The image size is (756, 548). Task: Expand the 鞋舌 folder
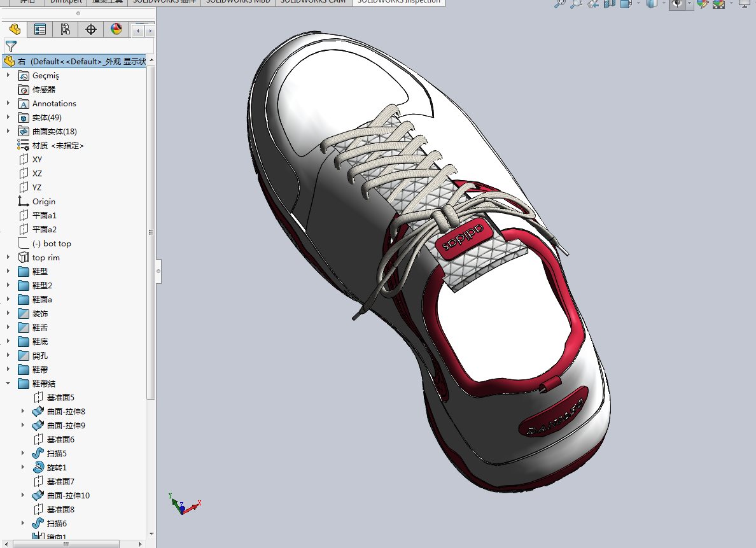[8, 327]
